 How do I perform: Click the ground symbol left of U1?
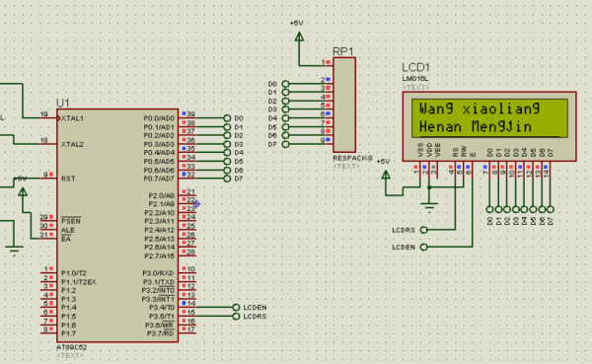coord(15,251)
